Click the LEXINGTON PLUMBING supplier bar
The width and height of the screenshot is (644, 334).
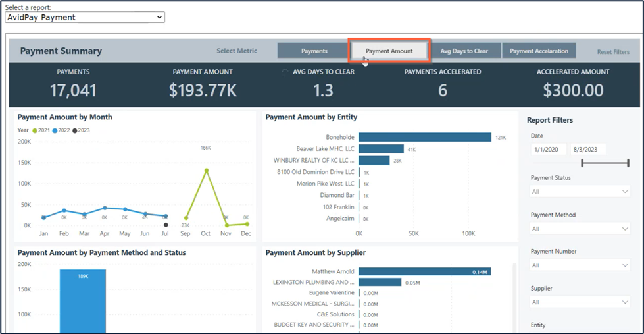tap(380, 282)
